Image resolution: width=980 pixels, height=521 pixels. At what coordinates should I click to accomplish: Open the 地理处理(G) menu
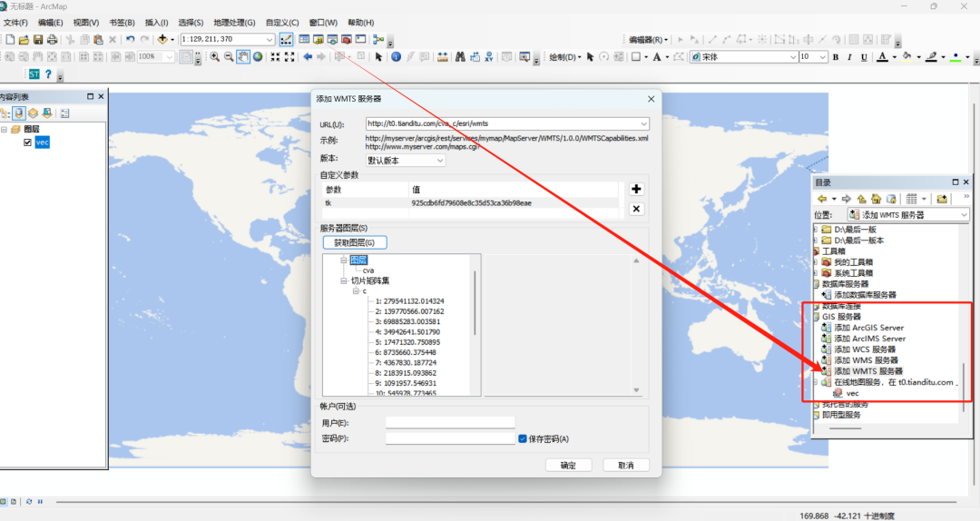[x=234, y=23]
